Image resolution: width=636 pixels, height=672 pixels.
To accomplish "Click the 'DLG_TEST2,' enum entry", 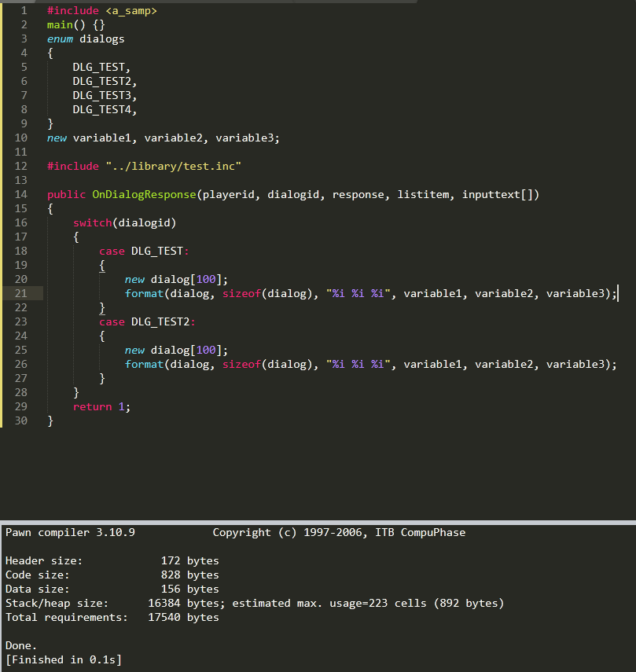I will pos(105,82).
